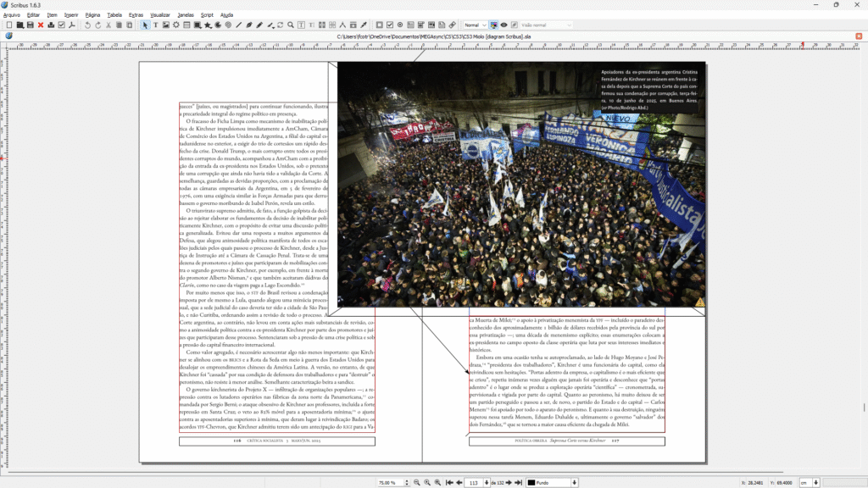The height and width of the screenshot is (488, 868).
Task: Select the Eyedropper tool
Action: pyautogui.click(x=364, y=25)
